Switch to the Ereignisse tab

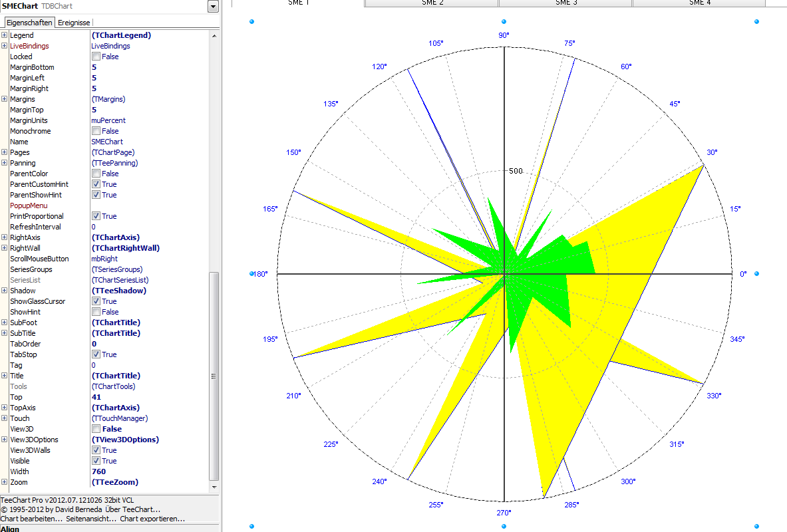click(x=74, y=23)
